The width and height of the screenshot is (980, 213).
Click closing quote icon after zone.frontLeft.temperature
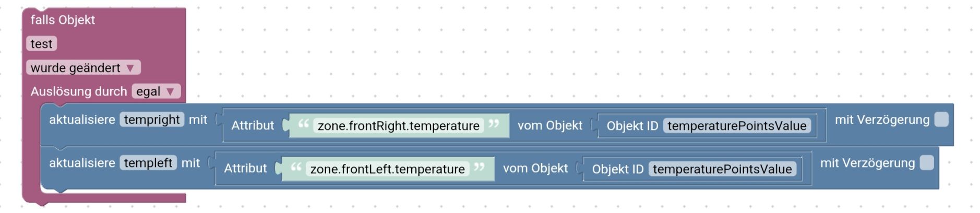[479, 168]
